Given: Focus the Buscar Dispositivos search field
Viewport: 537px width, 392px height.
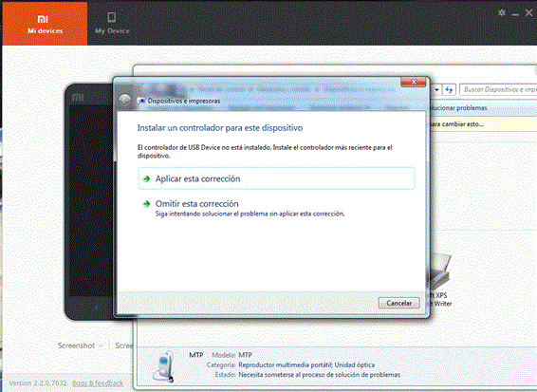Looking at the screenshot, I should tap(498, 90).
